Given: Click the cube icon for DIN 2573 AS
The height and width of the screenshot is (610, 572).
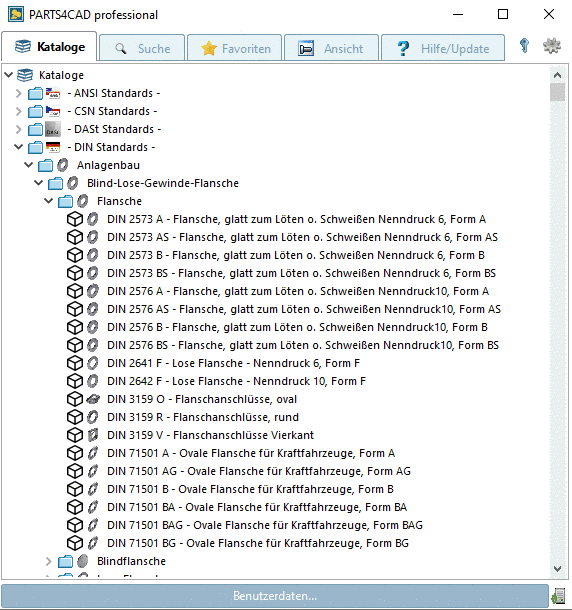Looking at the screenshot, I should (x=75, y=237).
